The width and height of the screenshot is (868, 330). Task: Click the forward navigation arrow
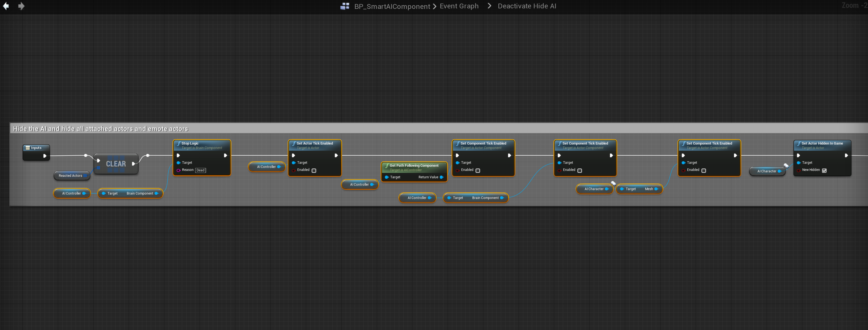[x=21, y=6]
